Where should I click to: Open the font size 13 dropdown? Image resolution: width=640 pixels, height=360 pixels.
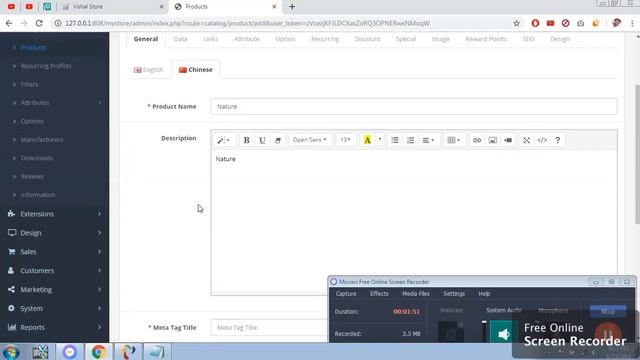pyautogui.click(x=345, y=140)
